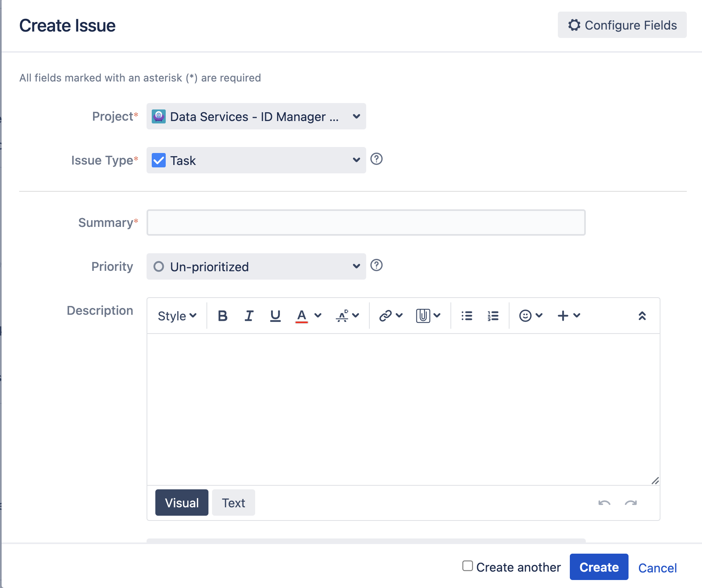Open the Style dropdown
This screenshot has width=702, height=588.
pos(177,316)
